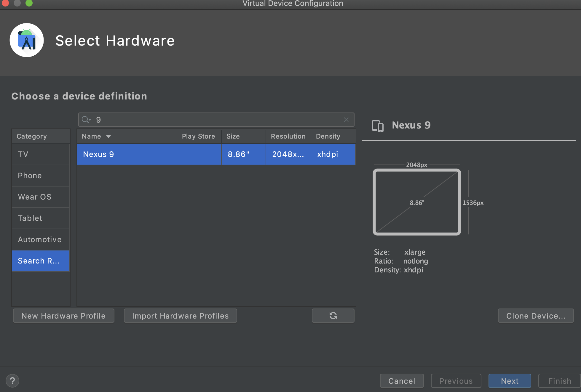
Task: Click New Hardware Profile button
Action: (63, 316)
